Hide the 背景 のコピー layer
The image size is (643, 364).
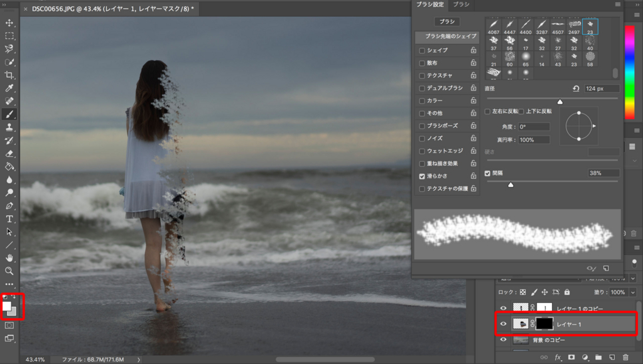[503, 340]
